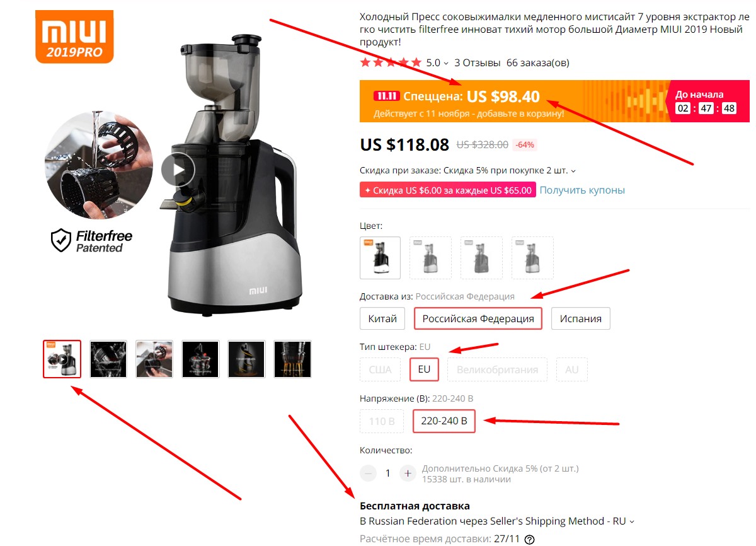Decrease quantity with the minus button

[x=369, y=473]
